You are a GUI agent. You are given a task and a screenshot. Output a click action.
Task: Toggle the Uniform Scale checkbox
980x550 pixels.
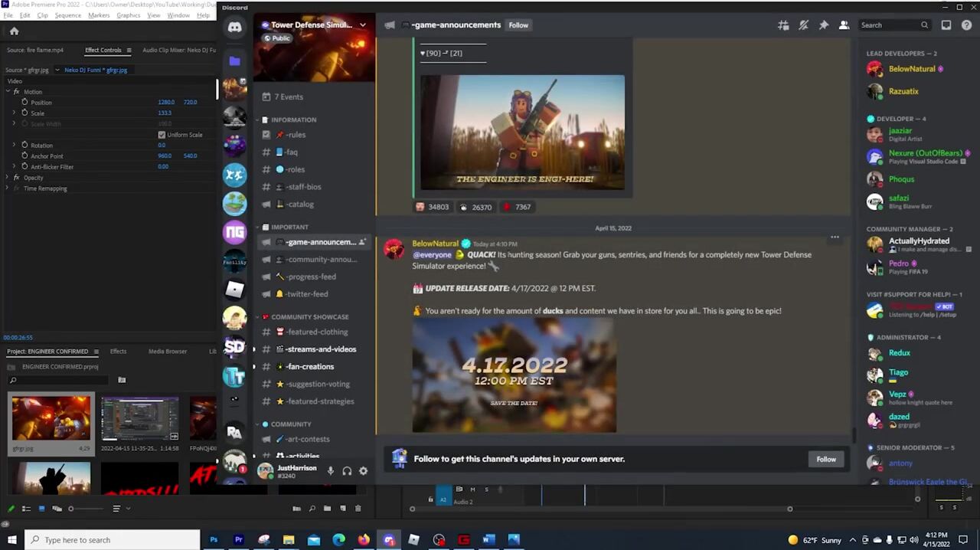pos(162,135)
